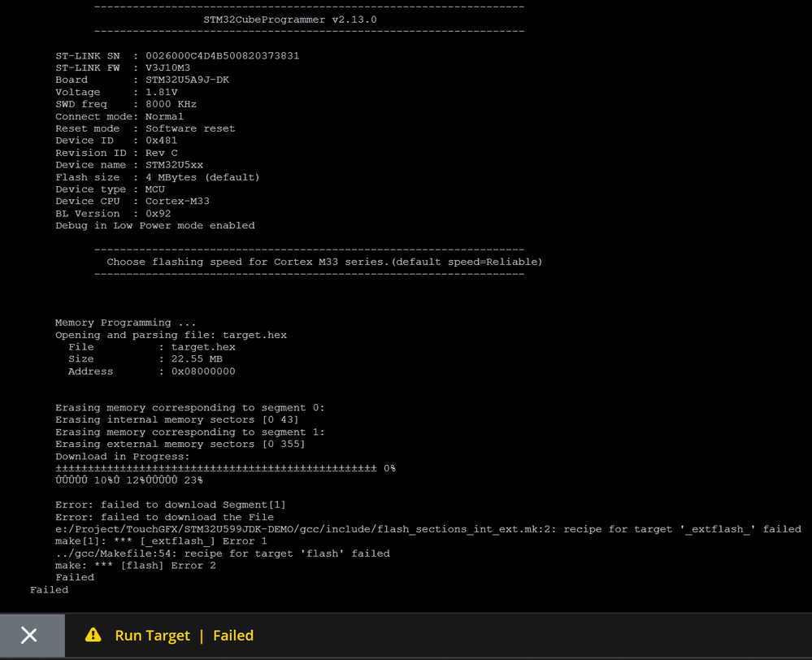The width and height of the screenshot is (812, 660).
Task: Click the yellow warning triangle icon
Action: point(93,635)
